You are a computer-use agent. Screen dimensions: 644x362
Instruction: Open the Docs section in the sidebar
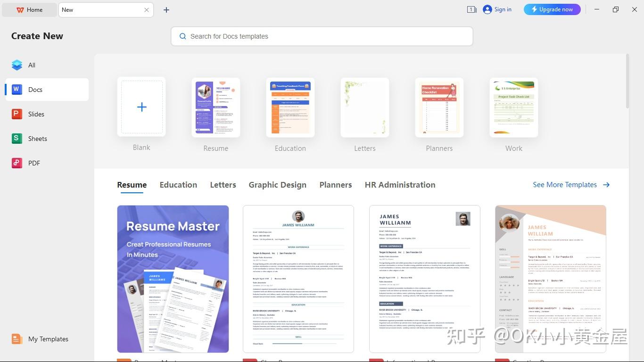[x=35, y=90]
